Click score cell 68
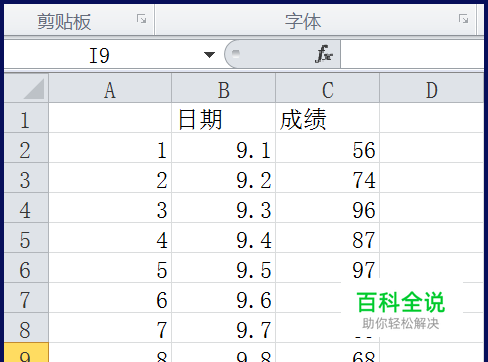 328,353
